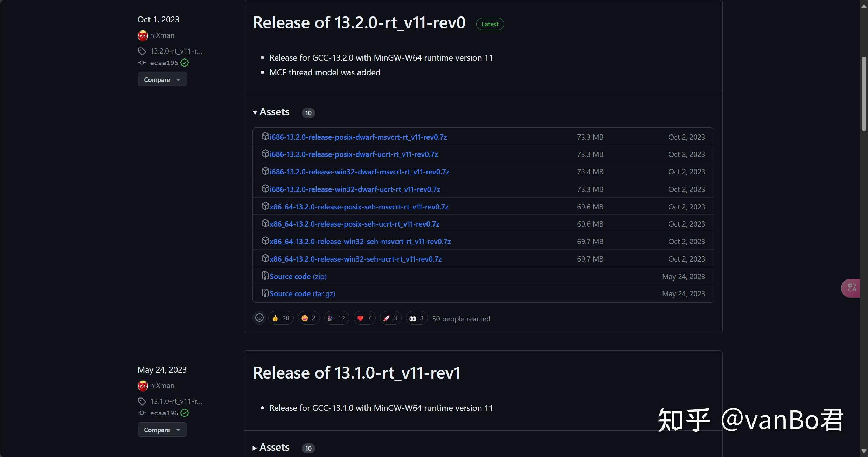This screenshot has width=868, height=457.
Task: Download Source code (zip)
Action: [298, 276]
